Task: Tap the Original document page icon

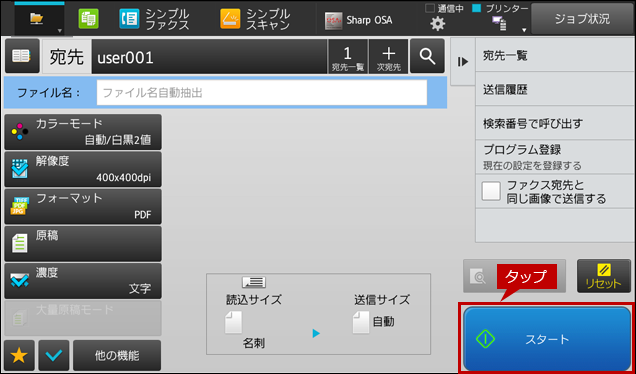Action: 19,243
